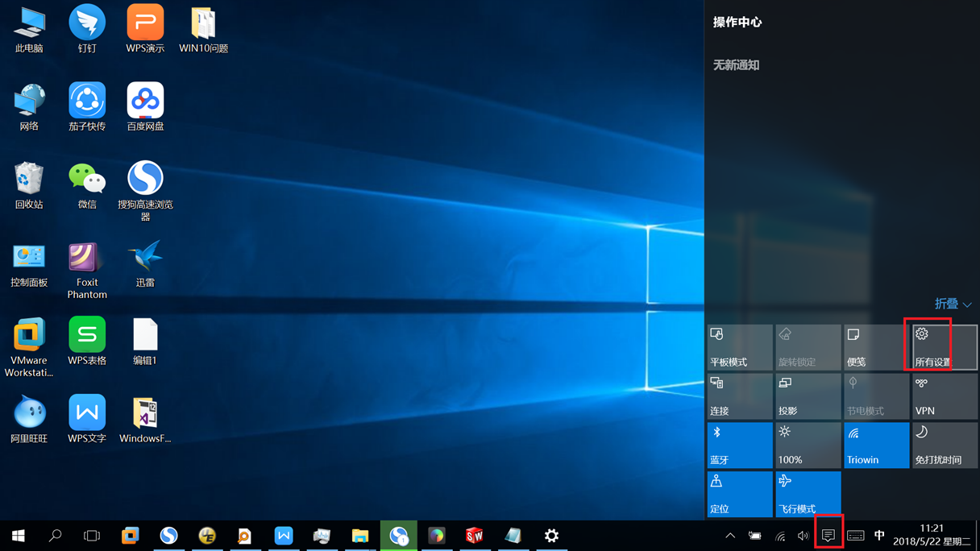Screen dimensions: 980x551
Task: Click the color wheel taskbar icon
Action: [437, 536]
